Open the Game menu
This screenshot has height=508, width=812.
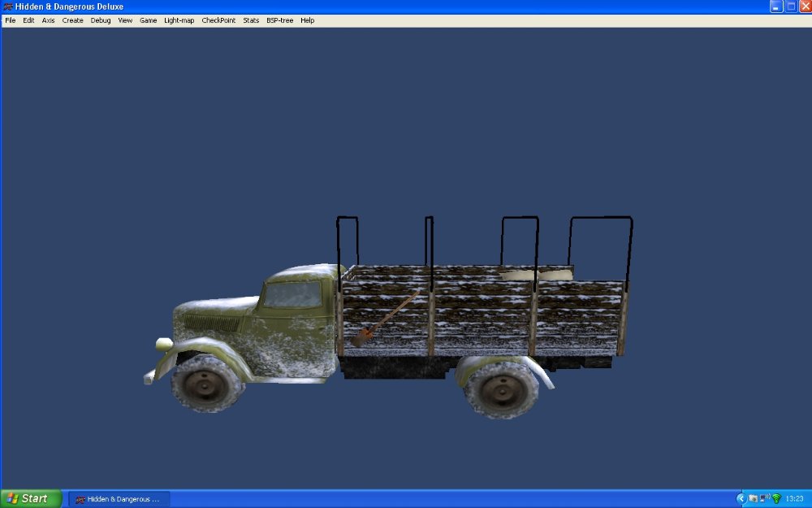[148, 20]
